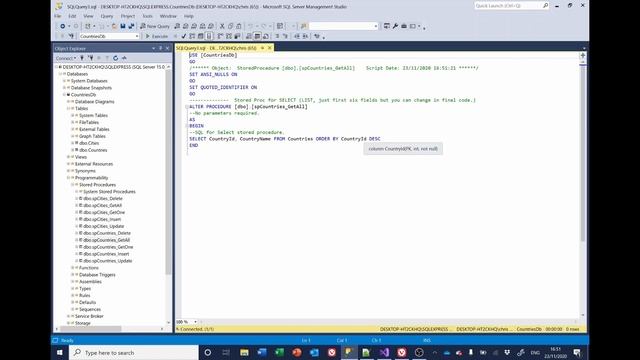
Task: Select dbo.spCountries_Insert stored procedure
Action: click(106, 254)
